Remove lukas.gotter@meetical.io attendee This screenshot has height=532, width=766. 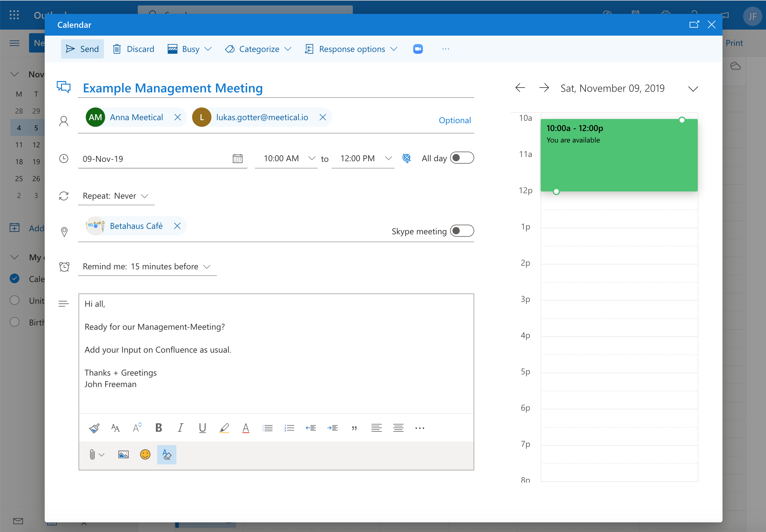pos(323,117)
